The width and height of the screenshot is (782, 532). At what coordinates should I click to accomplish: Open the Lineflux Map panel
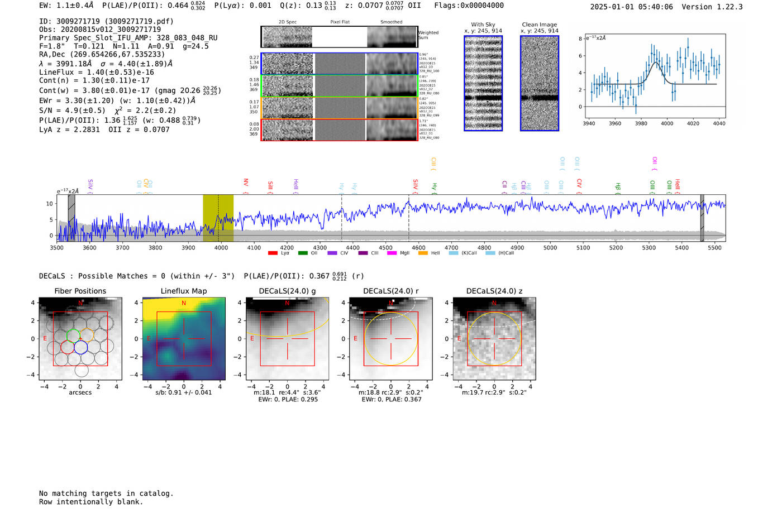[x=184, y=339]
